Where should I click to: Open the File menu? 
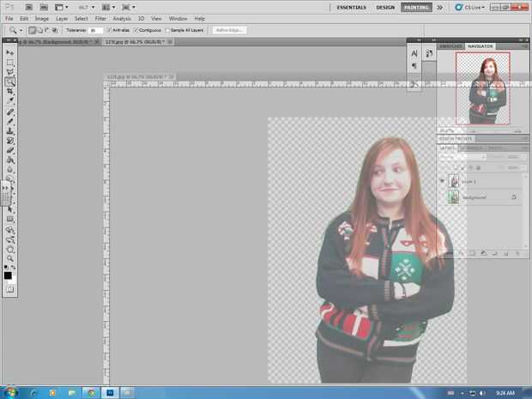click(x=9, y=19)
